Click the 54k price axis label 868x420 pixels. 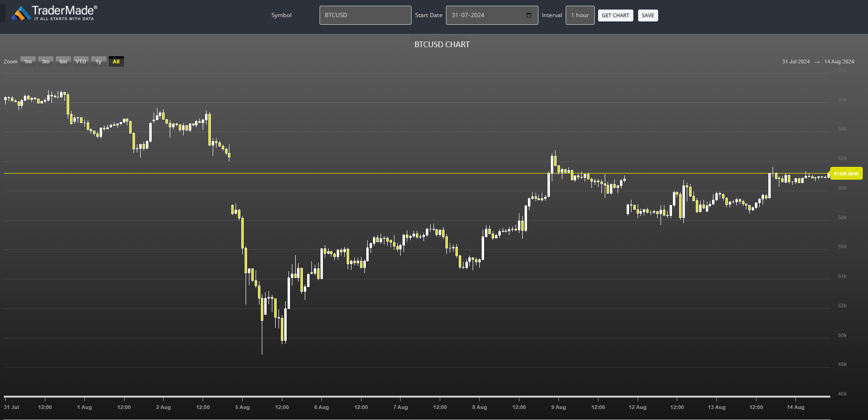click(x=842, y=276)
